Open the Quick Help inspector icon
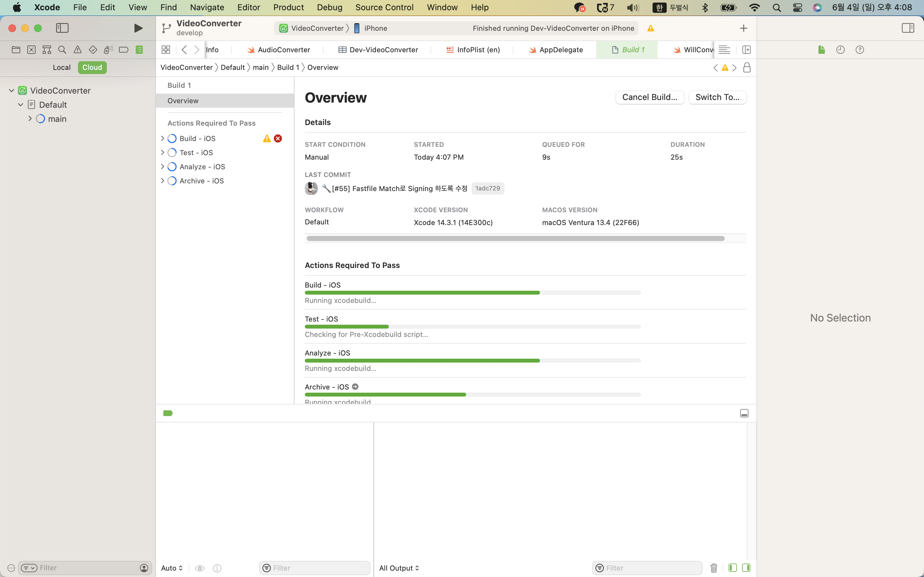924x577 pixels. (x=860, y=50)
